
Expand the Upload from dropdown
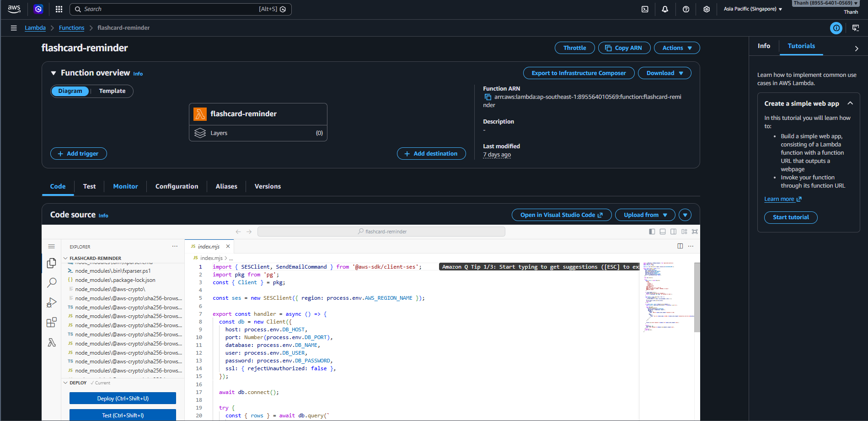[x=645, y=215]
